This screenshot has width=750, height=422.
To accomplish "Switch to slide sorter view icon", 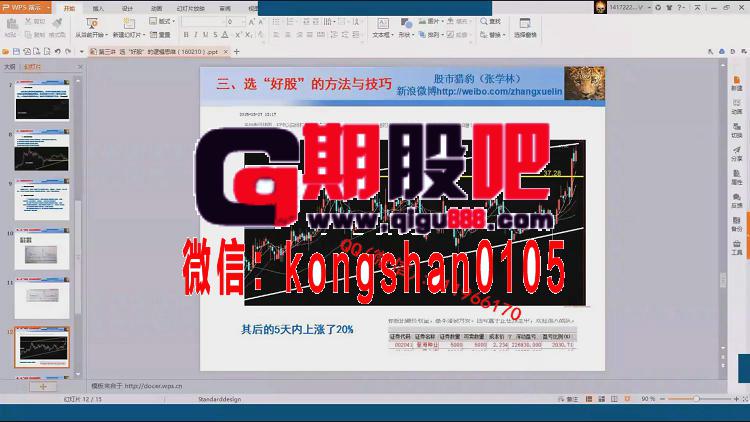I will coord(602,399).
